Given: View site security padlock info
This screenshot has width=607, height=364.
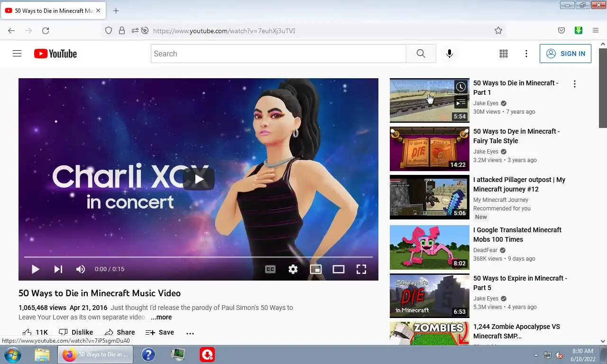Looking at the screenshot, I should coord(122,31).
